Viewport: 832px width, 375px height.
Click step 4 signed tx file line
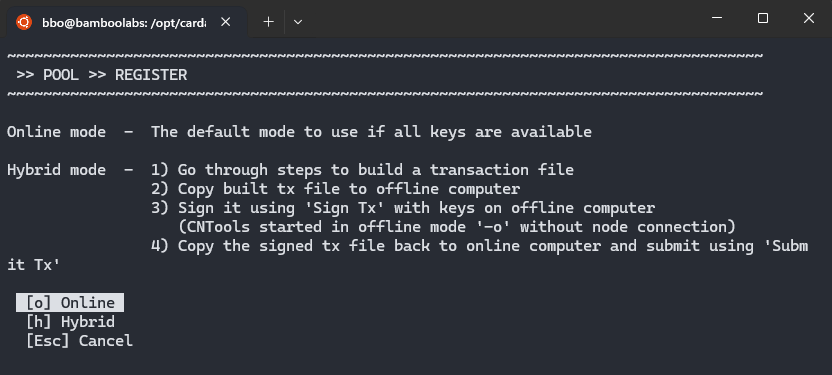[x=480, y=246]
